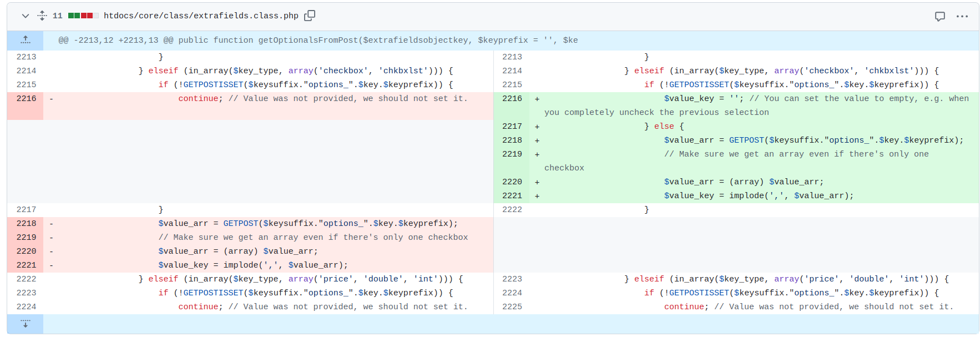This screenshot has width=980, height=337.
Task: Click removed line number 2220 on left
Action: pos(26,251)
